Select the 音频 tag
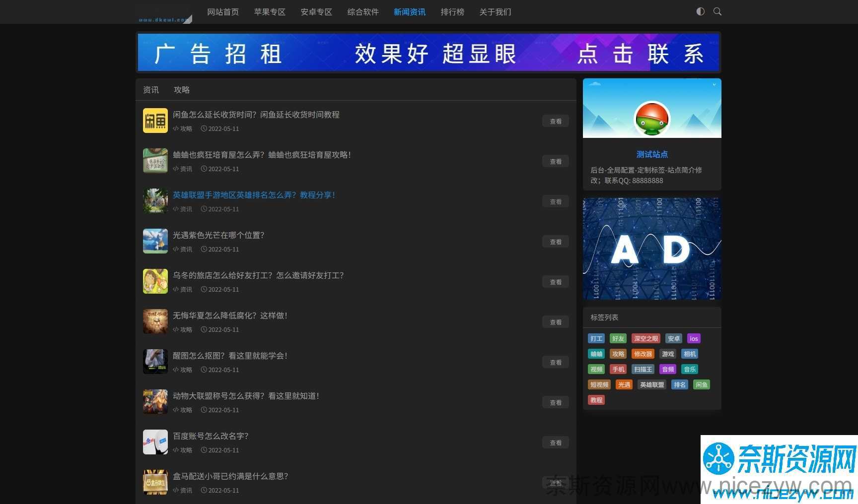The width and height of the screenshot is (858, 504). click(668, 369)
